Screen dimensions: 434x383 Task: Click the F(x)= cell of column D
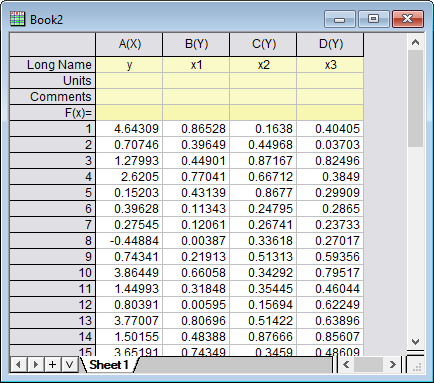330,113
